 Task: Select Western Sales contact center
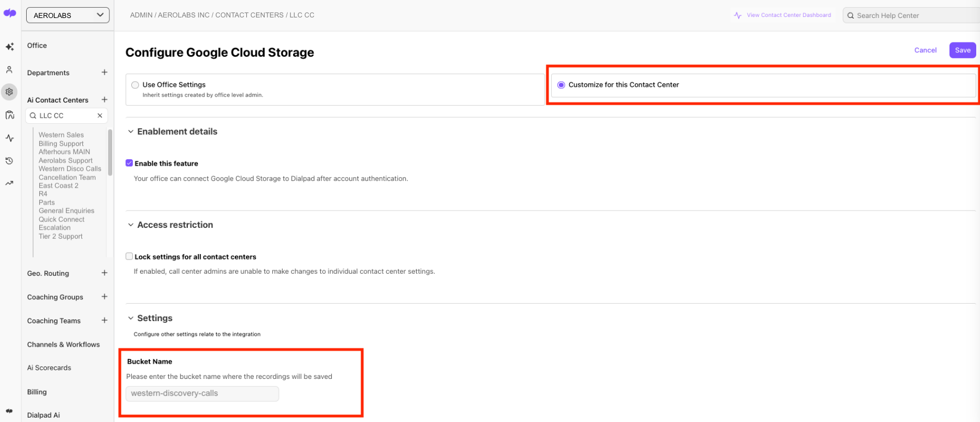61,135
